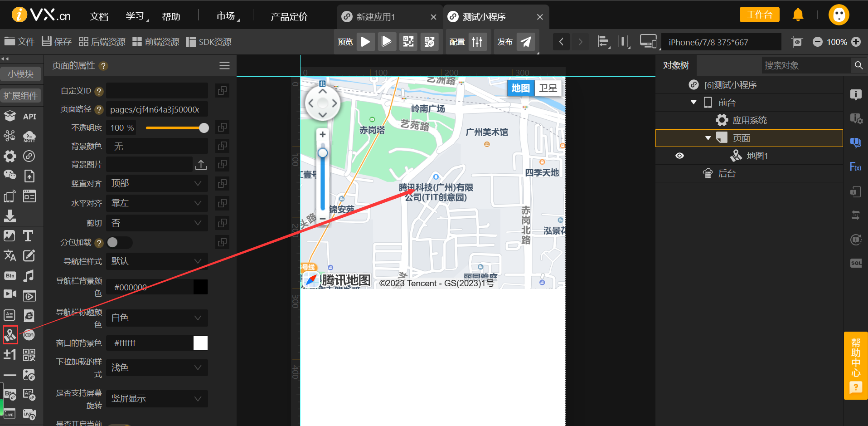868x426 pixels.
Task: Toggle the 分包加载 switch
Action: coord(119,242)
